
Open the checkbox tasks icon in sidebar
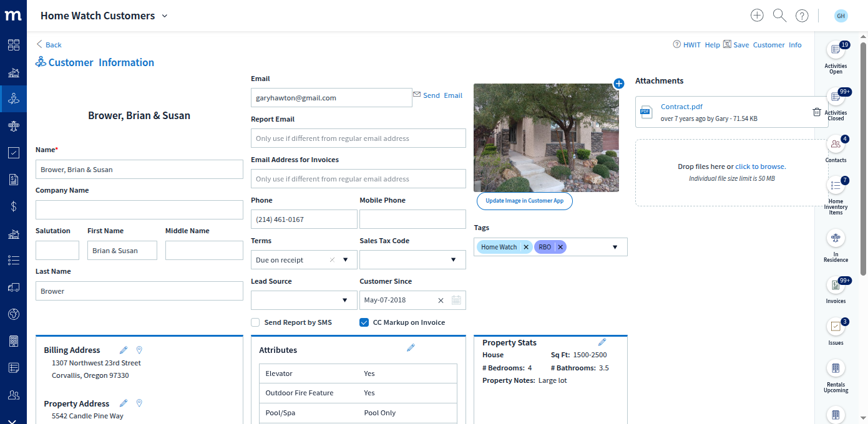[x=13, y=152]
